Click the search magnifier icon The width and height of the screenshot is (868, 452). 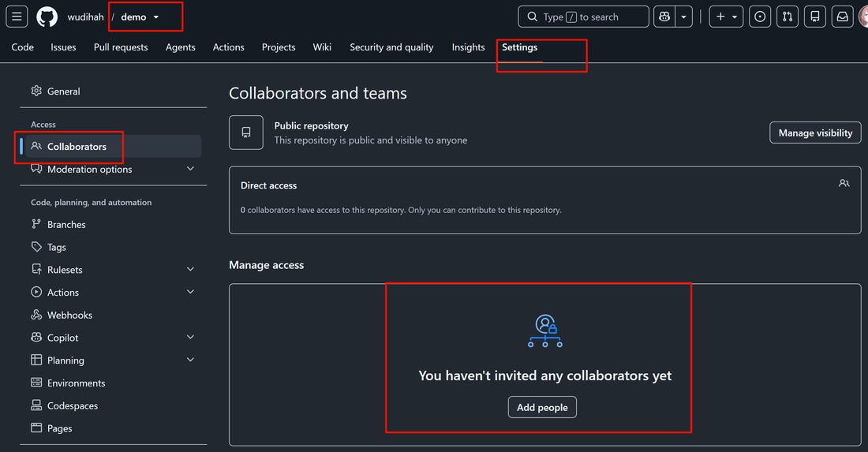click(x=532, y=17)
